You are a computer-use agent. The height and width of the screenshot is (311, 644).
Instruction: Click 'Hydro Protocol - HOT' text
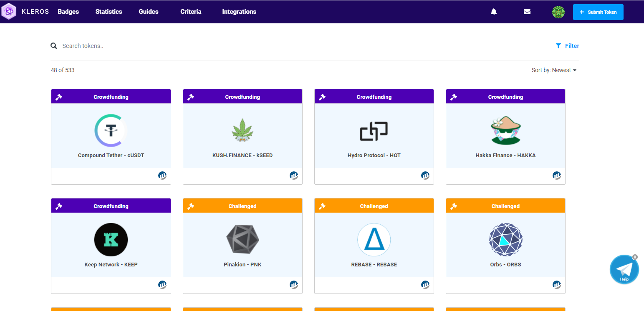(374, 155)
